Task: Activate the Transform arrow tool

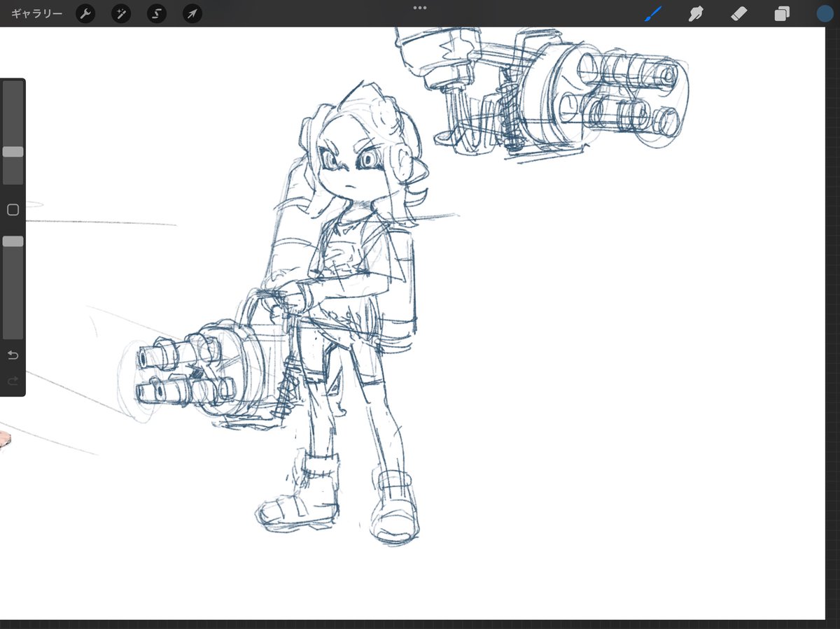Action: click(x=192, y=13)
